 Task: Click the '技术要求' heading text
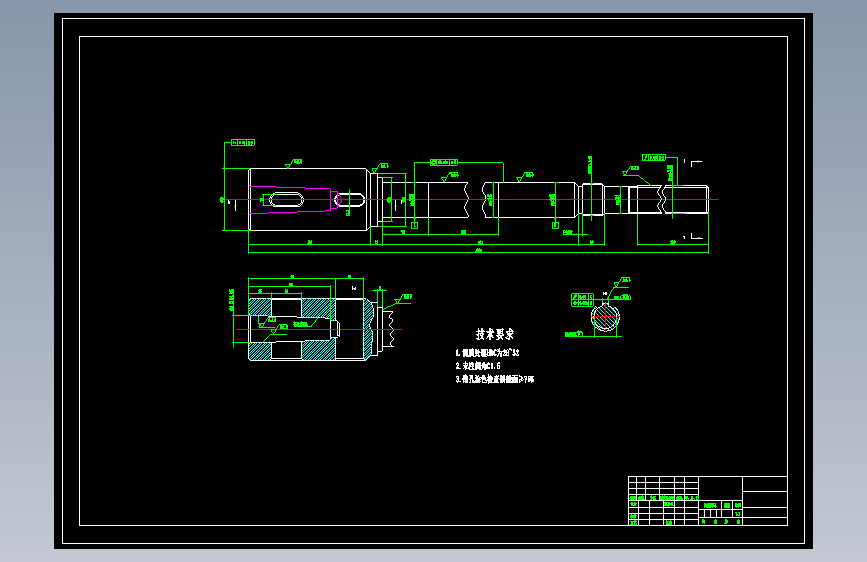(x=494, y=334)
